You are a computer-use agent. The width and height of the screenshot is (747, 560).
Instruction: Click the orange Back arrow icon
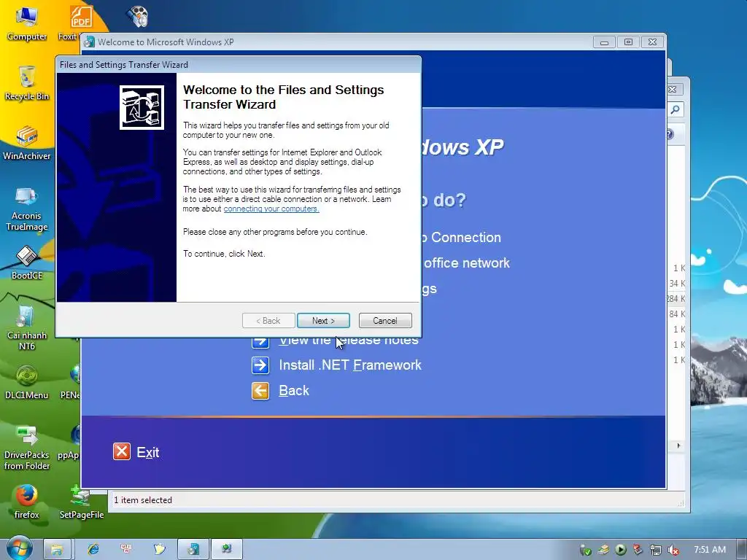coord(260,391)
